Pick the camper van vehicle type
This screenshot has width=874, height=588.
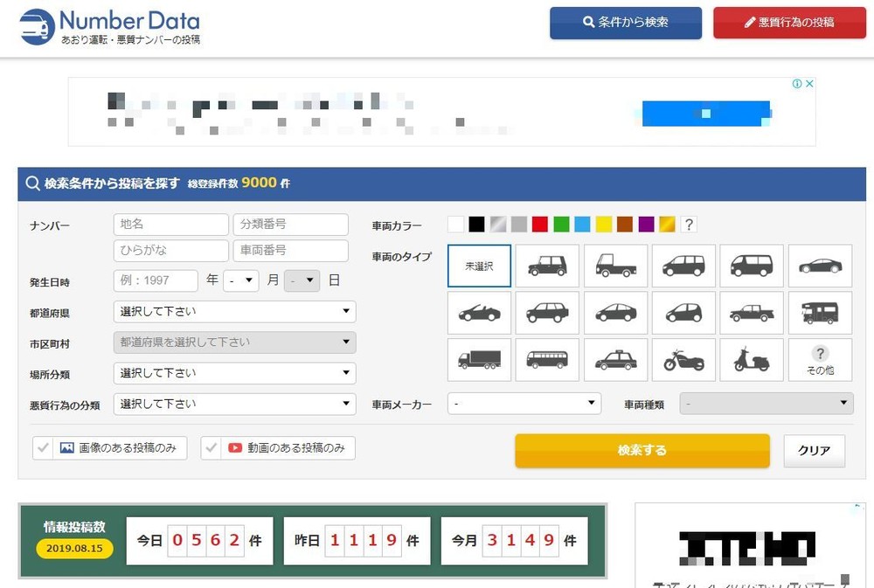(x=820, y=313)
